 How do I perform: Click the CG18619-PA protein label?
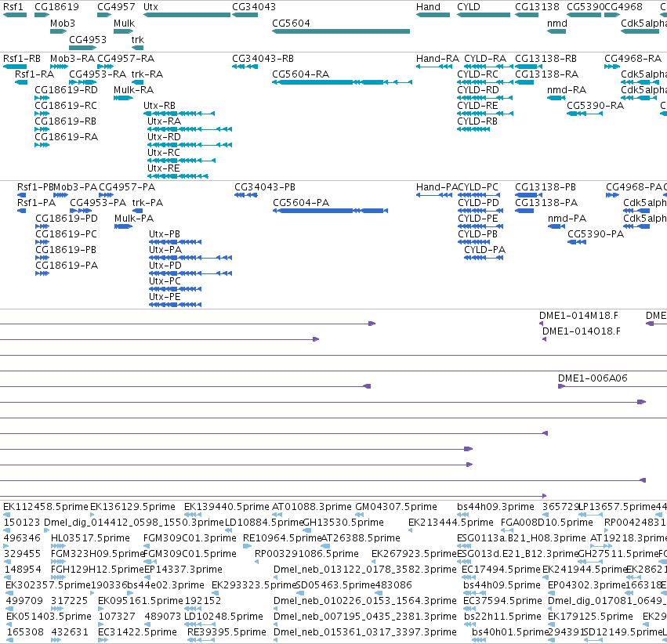(x=67, y=266)
